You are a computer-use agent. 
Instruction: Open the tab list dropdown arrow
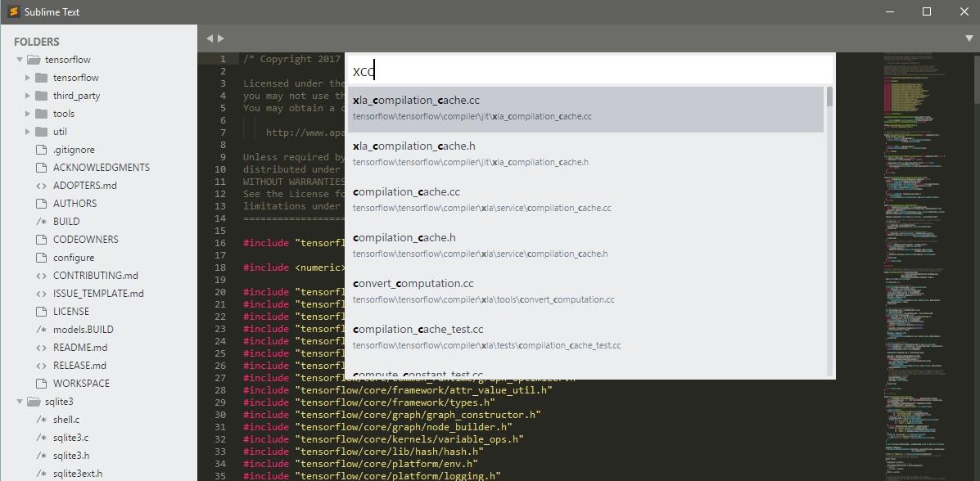[969, 38]
